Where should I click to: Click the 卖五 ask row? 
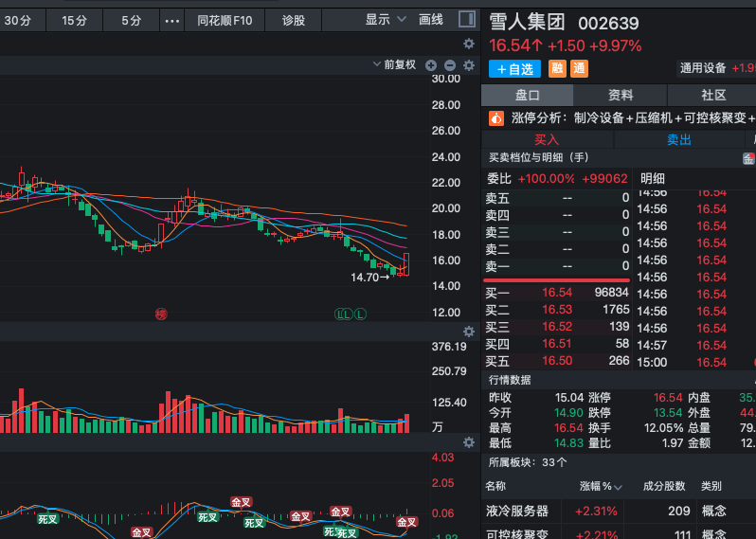click(557, 198)
